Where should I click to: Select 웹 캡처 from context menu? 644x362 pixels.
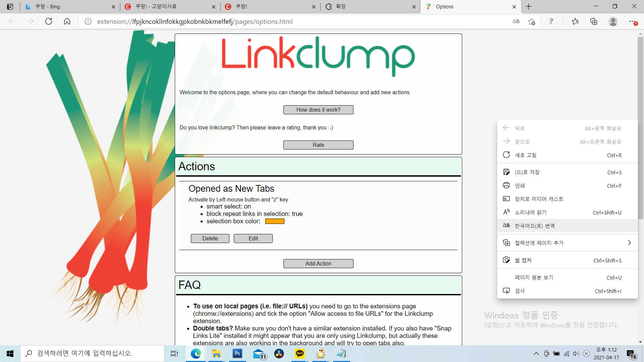(x=568, y=260)
